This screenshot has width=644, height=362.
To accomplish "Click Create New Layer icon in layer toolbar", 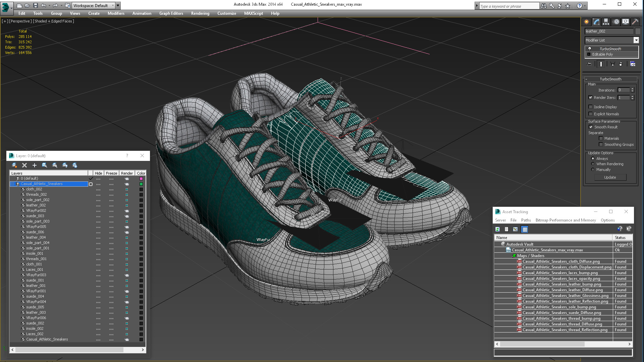I will click(x=14, y=165).
